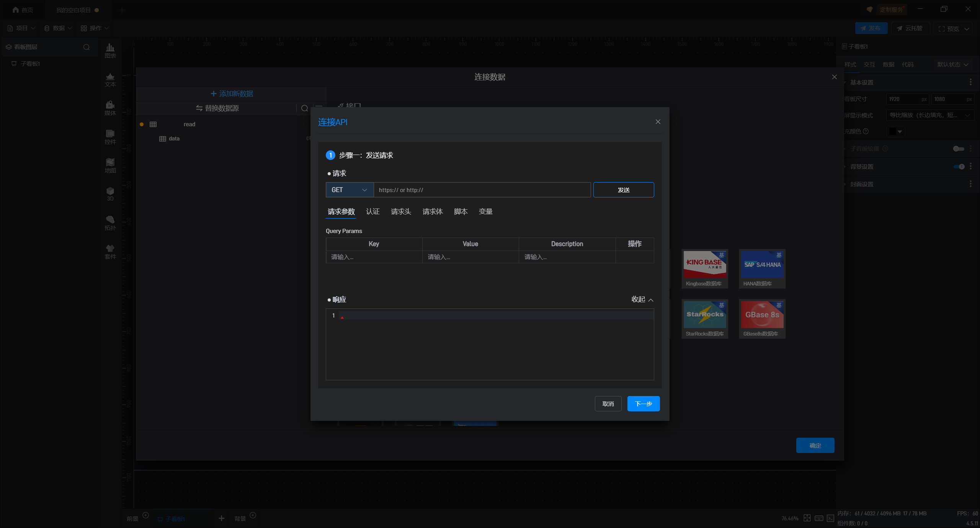
Task: Open the 默认状态 dropdown
Action: (x=952, y=64)
